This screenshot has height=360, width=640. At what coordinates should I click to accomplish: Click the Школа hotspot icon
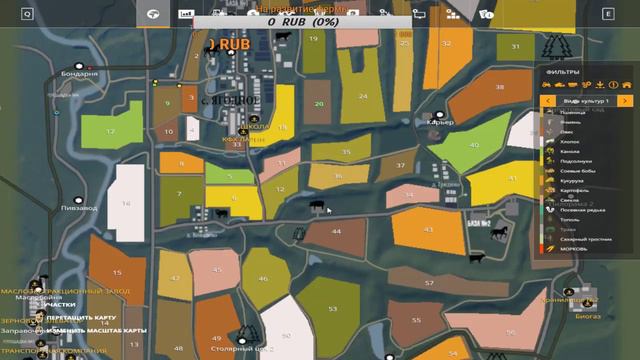click(254, 119)
